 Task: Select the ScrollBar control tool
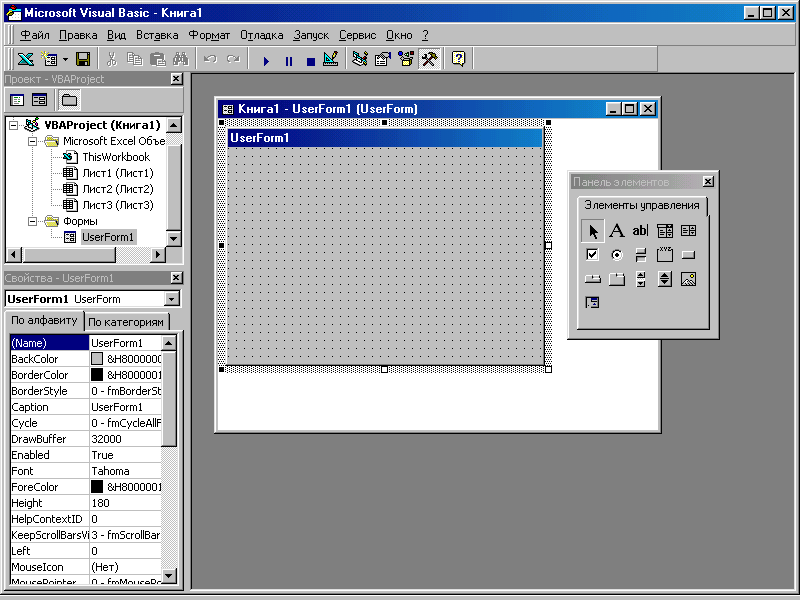pos(640,279)
